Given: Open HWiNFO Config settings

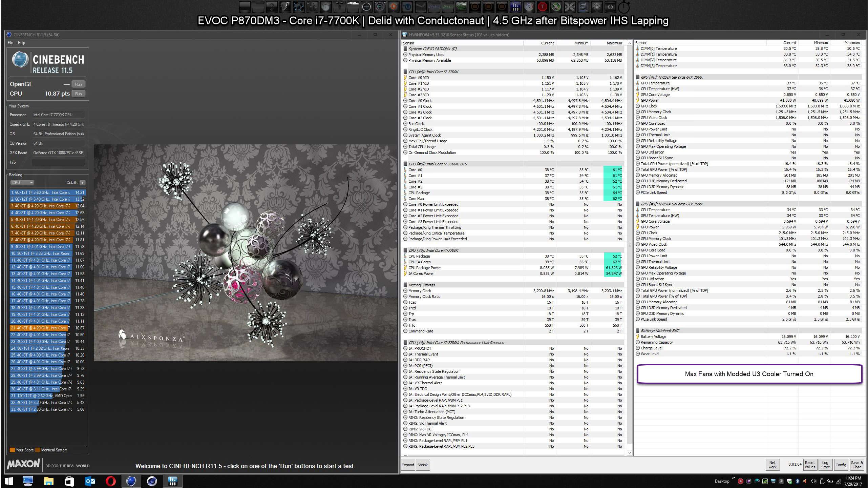Looking at the screenshot, I should (x=841, y=465).
